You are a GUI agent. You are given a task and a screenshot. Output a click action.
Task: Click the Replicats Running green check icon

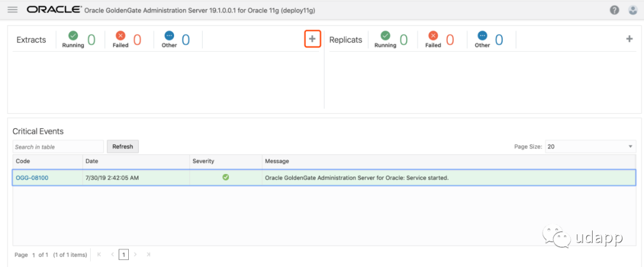point(385,36)
